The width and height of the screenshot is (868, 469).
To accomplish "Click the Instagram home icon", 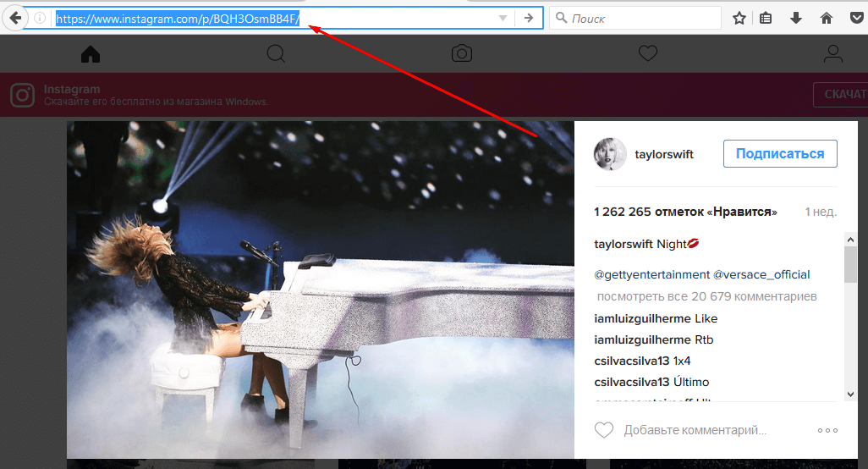I will (91, 54).
